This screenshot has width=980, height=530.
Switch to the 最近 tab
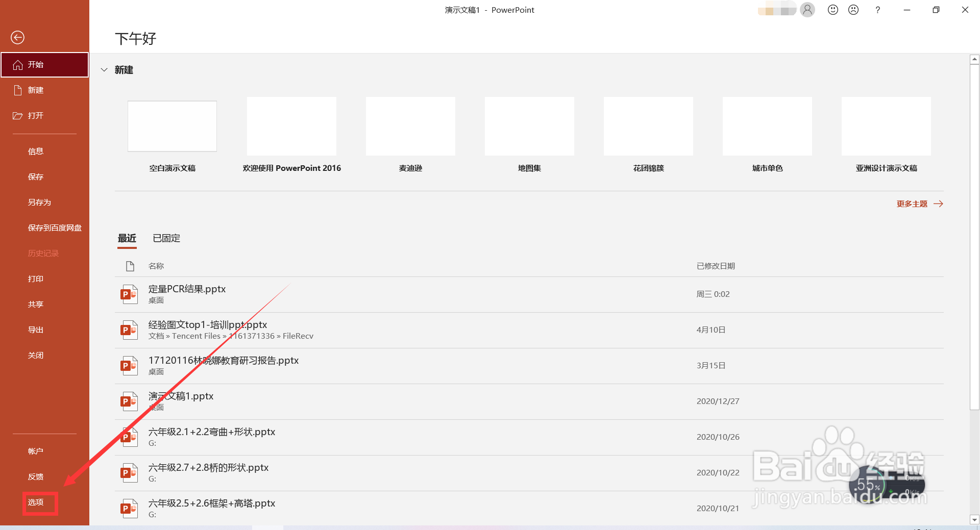(x=127, y=238)
